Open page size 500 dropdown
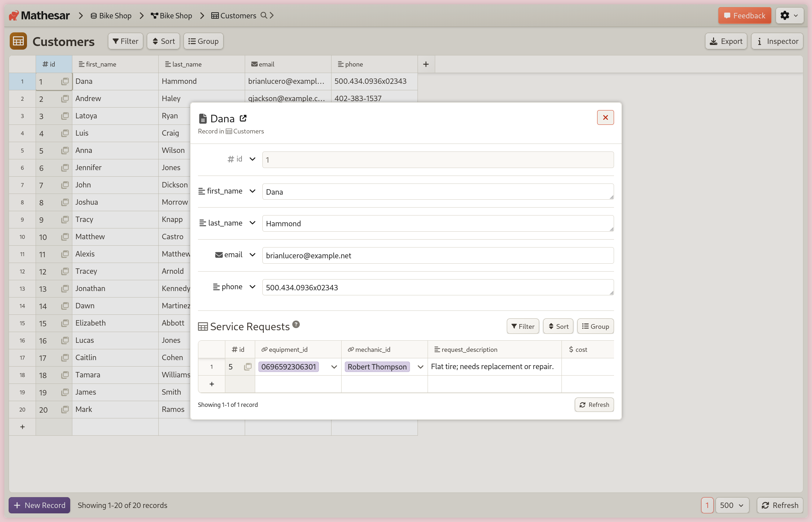The image size is (812, 522). click(732, 505)
